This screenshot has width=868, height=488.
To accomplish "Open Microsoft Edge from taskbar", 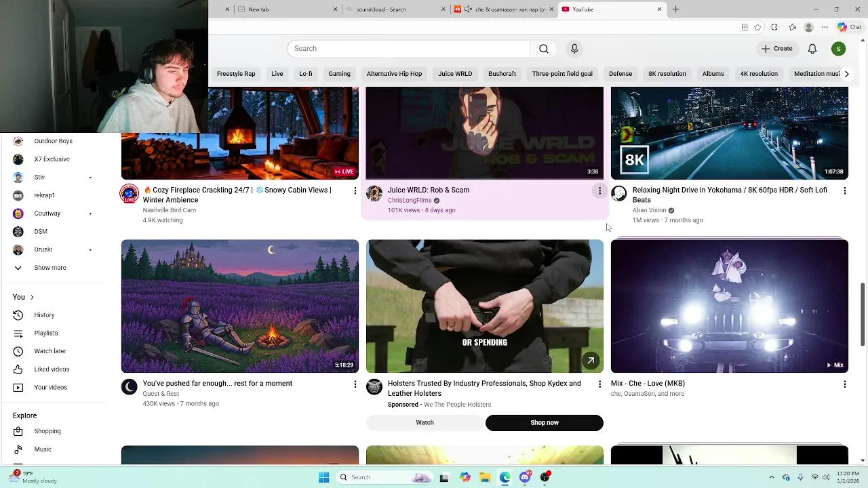I will (505, 477).
